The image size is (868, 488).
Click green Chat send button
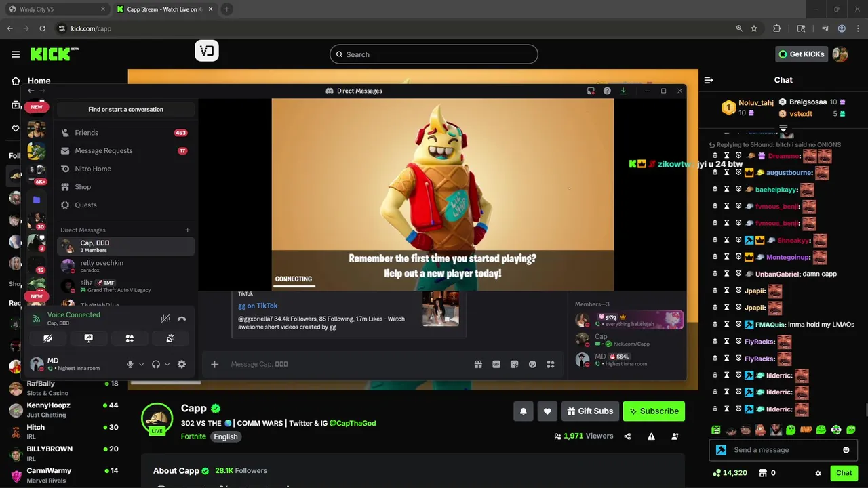[844, 473]
